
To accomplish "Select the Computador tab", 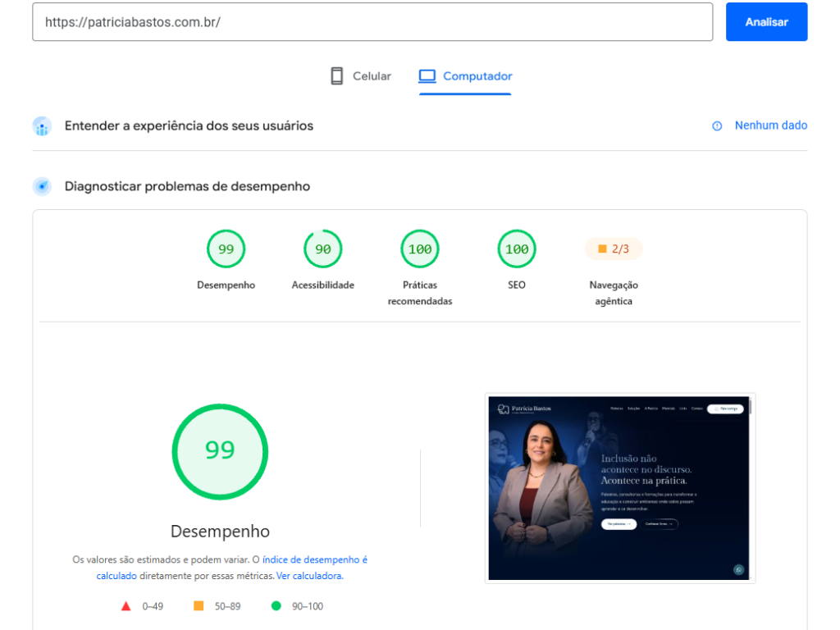I will pyautogui.click(x=465, y=76).
